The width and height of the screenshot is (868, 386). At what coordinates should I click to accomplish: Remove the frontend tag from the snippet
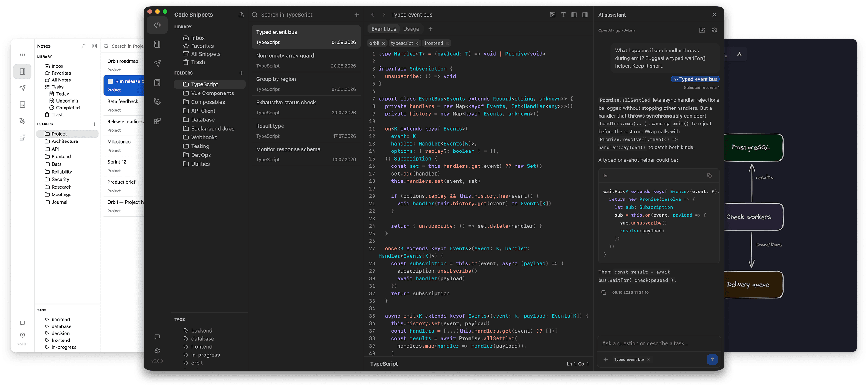pyautogui.click(x=447, y=43)
